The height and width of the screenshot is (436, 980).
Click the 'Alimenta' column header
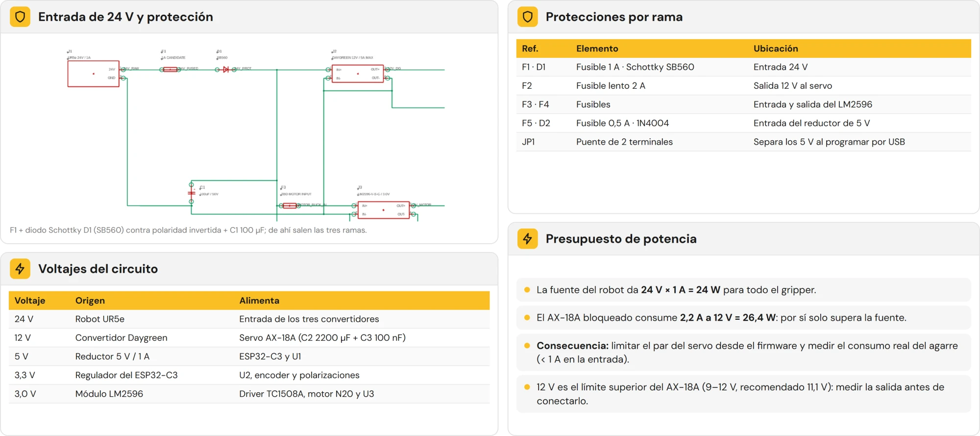[259, 301]
